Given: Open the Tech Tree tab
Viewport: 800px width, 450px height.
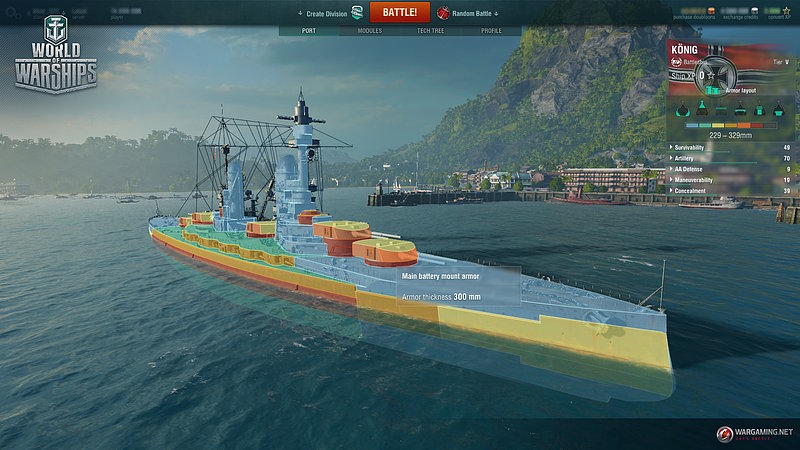Looking at the screenshot, I should [x=431, y=31].
